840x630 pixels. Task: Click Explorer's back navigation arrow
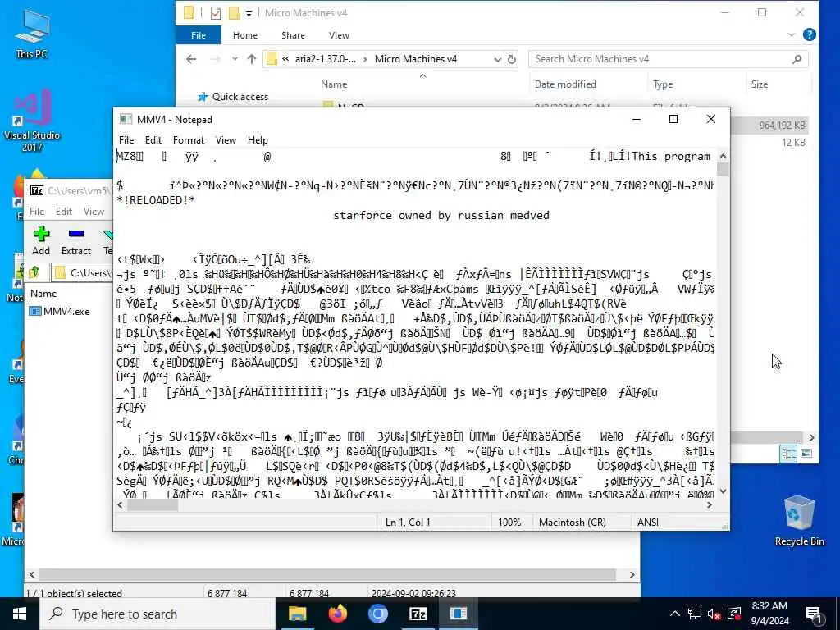tap(191, 59)
